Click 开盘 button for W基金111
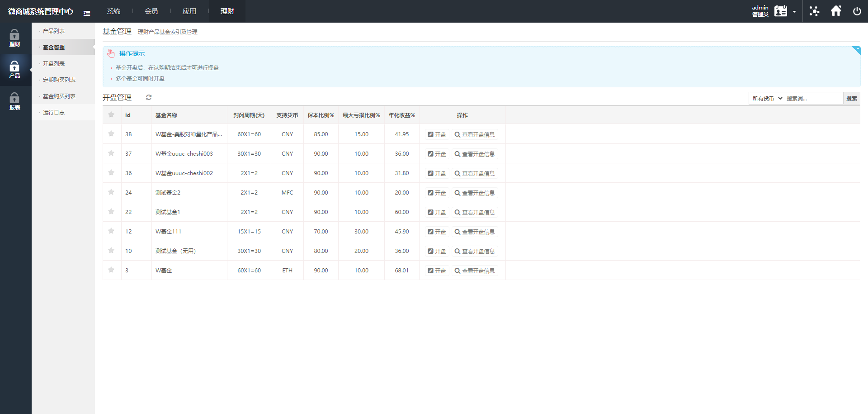868x414 pixels. [x=437, y=232]
